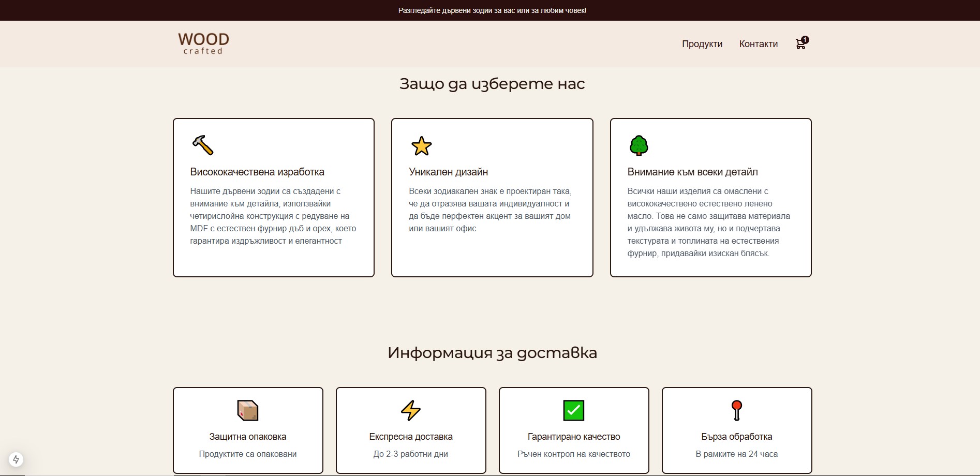Click the Защитна опаковка delivery card
Screen dimensions: 980x476
[248, 430]
